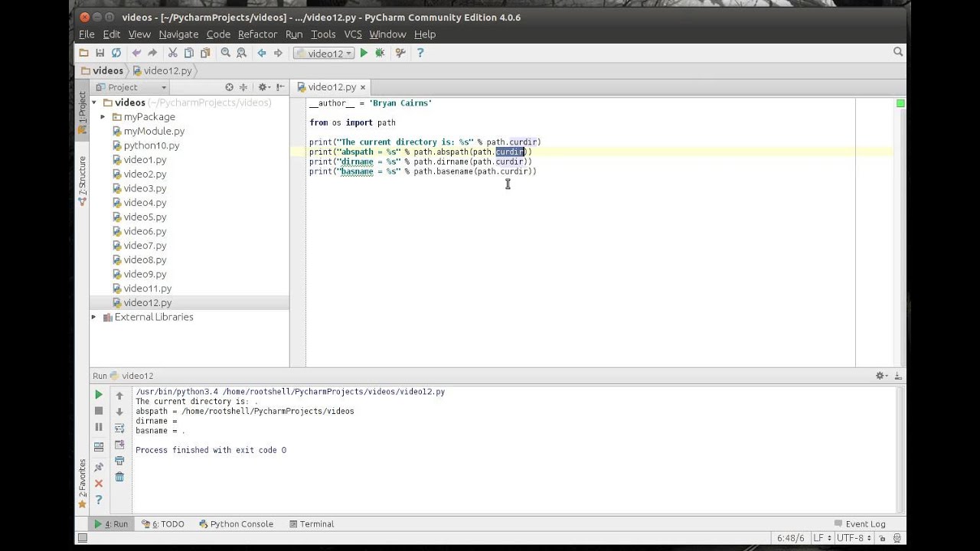Undo the last edit via toolbar arrow
The height and width of the screenshot is (551, 980).
tap(136, 53)
